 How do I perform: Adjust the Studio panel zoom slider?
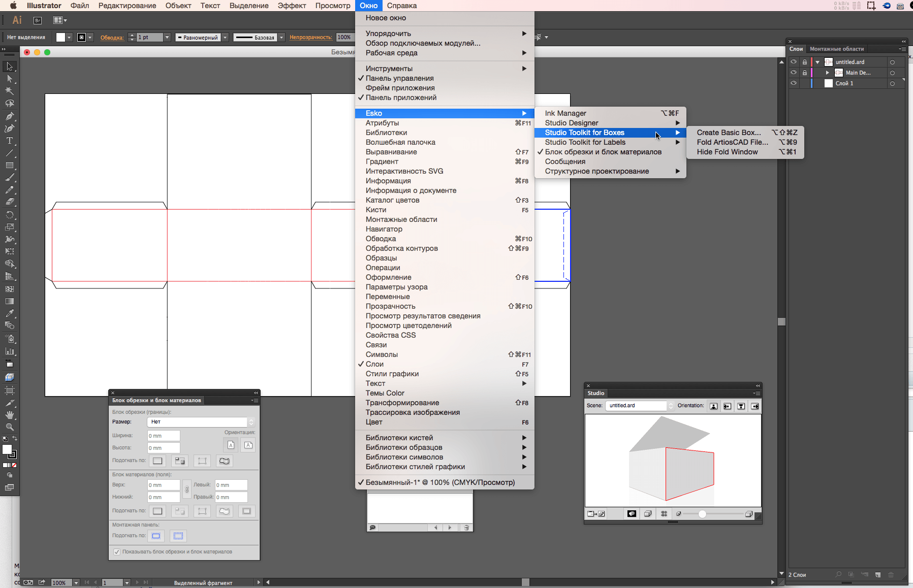click(702, 514)
